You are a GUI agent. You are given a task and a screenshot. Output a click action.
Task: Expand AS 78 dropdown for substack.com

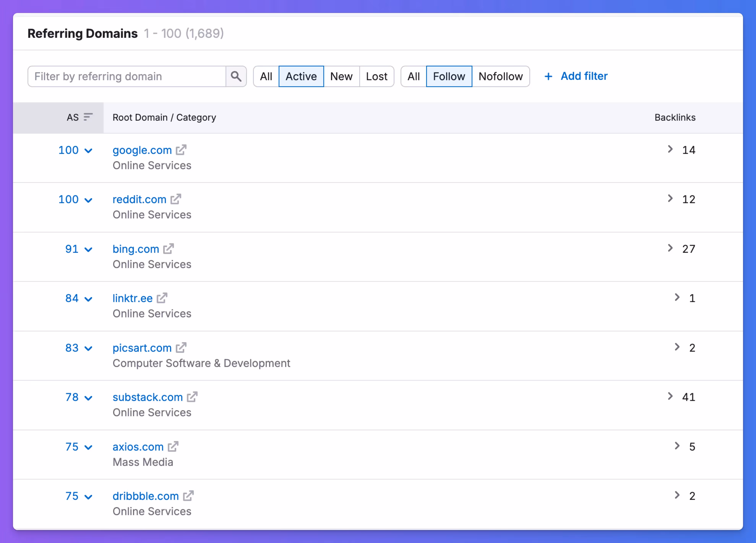[x=88, y=398]
